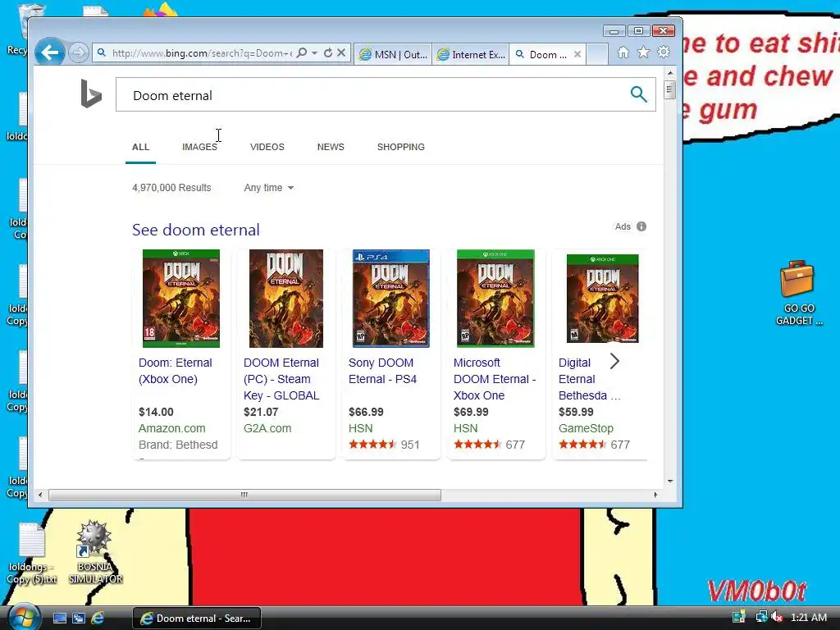The height and width of the screenshot is (630, 840).
Task: Click the network tray icon
Action: point(761,617)
